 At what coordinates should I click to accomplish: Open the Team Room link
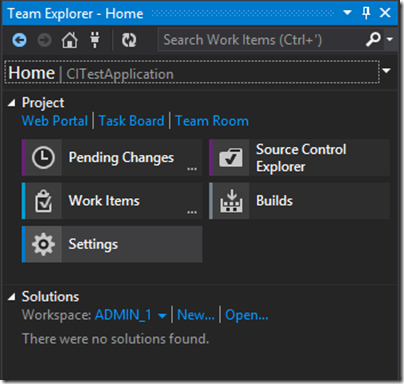[x=212, y=121]
